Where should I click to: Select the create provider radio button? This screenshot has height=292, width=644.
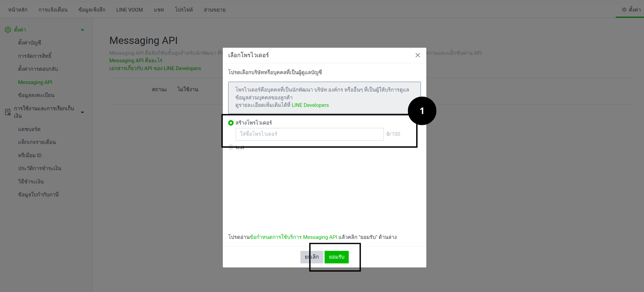pyautogui.click(x=231, y=123)
